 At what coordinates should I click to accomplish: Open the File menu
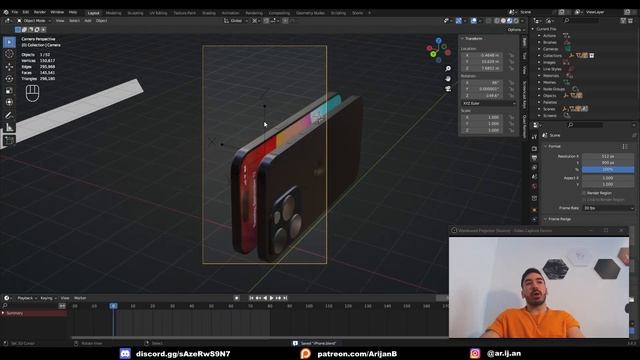[x=15, y=12]
